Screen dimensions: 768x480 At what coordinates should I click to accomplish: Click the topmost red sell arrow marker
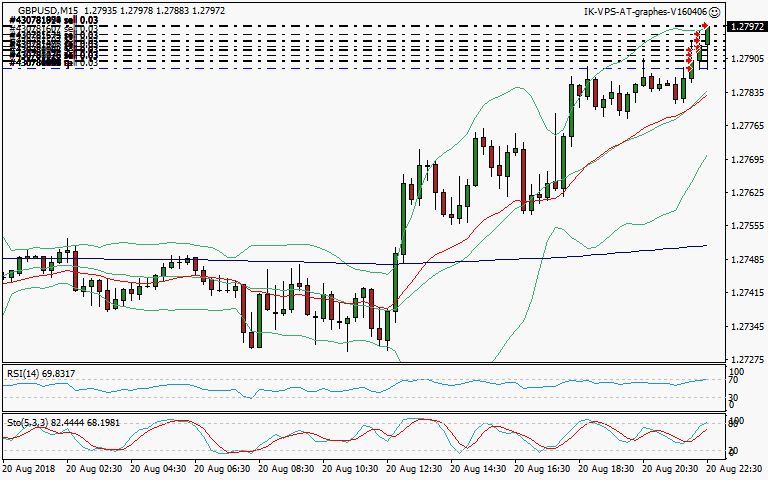coord(706,24)
